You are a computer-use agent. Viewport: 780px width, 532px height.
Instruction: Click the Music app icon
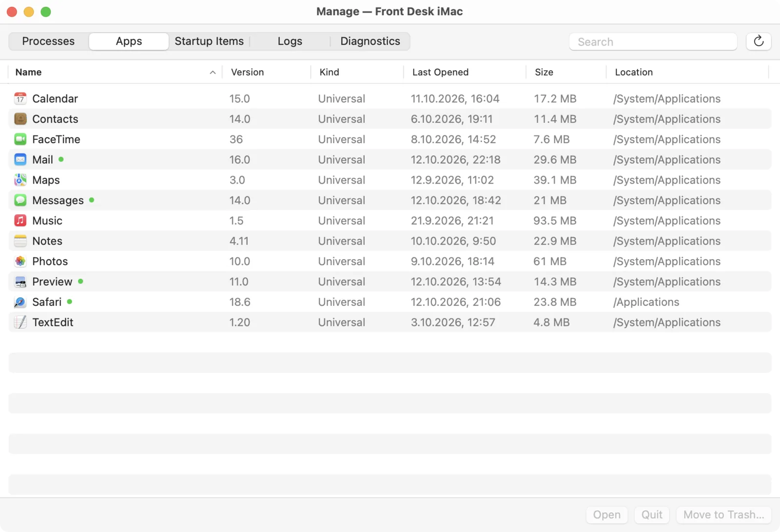click(x=20, y=221)
